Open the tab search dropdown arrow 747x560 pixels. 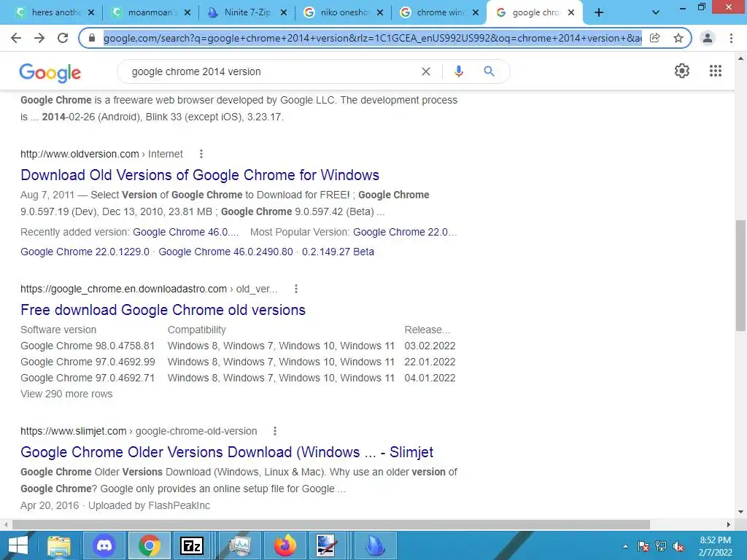click(656, 13)
